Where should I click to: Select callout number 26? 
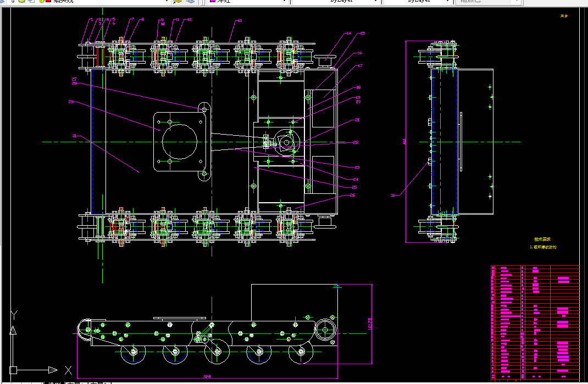352,195
